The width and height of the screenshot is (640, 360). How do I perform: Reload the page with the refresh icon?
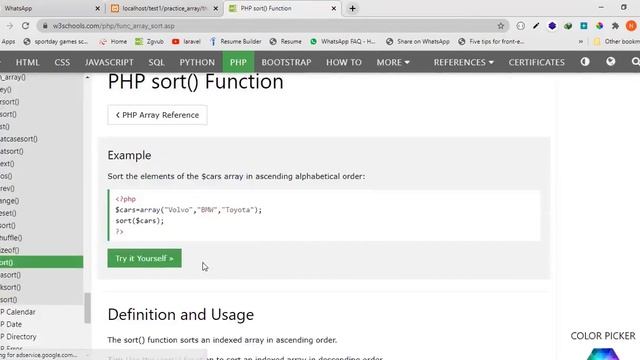pos(25,26)
